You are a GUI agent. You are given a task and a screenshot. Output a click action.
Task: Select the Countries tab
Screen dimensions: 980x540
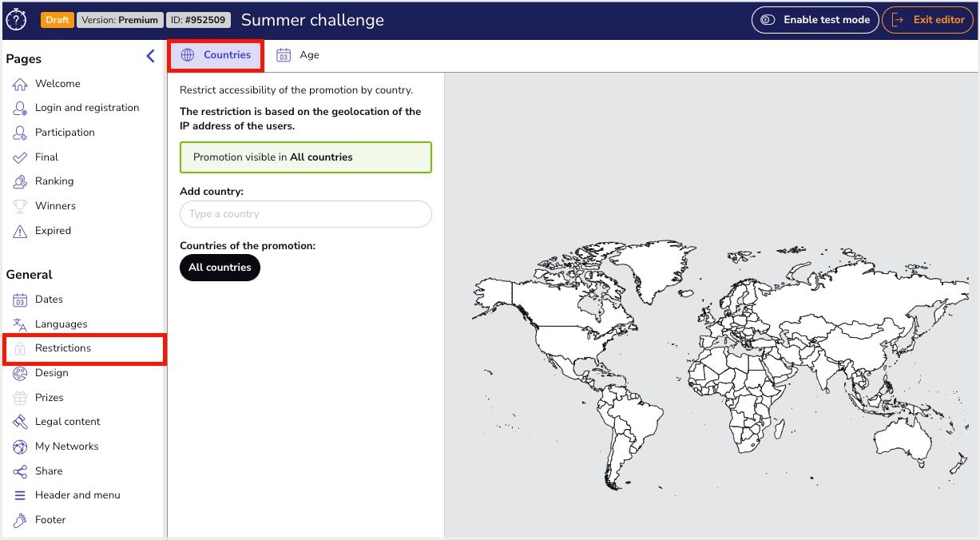coord(216,55)
